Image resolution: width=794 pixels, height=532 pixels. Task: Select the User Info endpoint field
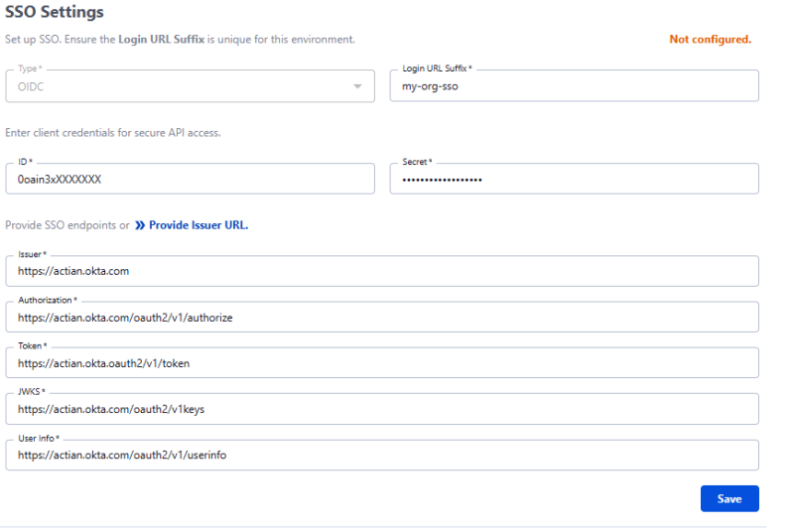(382, 456)
